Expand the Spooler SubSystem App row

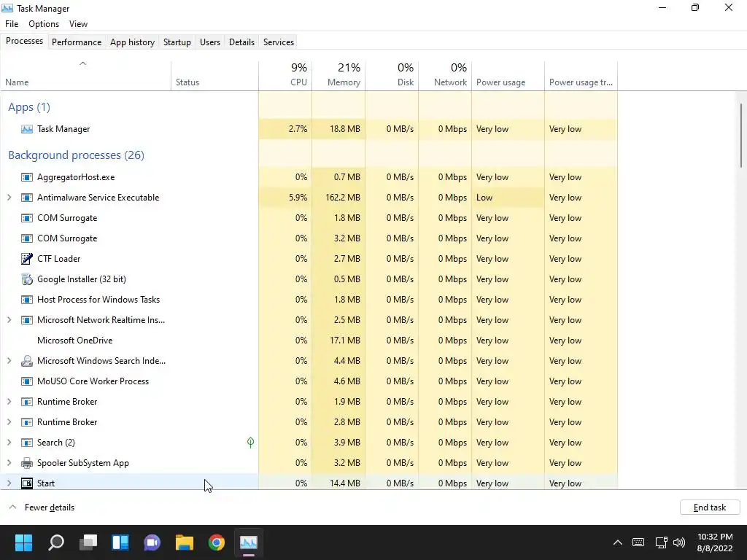click(9, 463)
